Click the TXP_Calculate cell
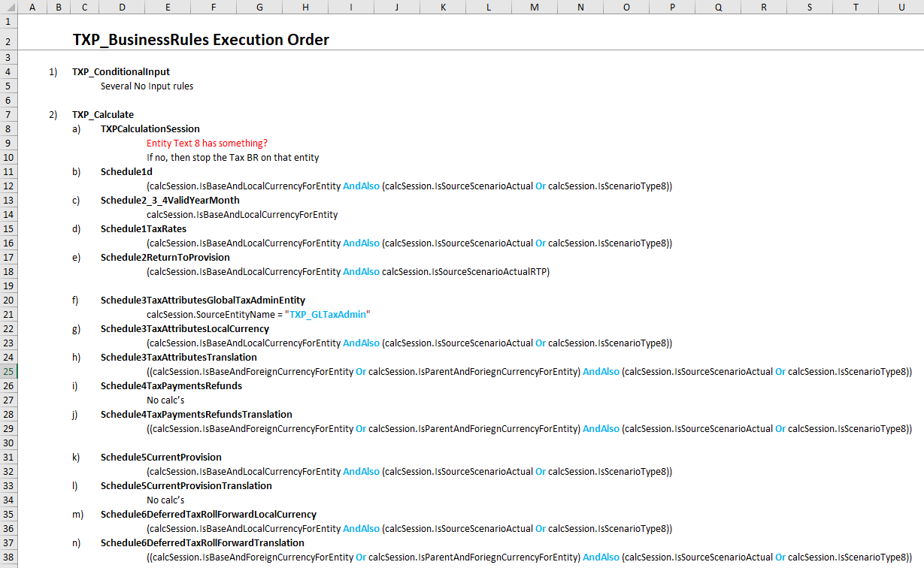This screenshot has width=924, height=568. click(x=102, y=114)
